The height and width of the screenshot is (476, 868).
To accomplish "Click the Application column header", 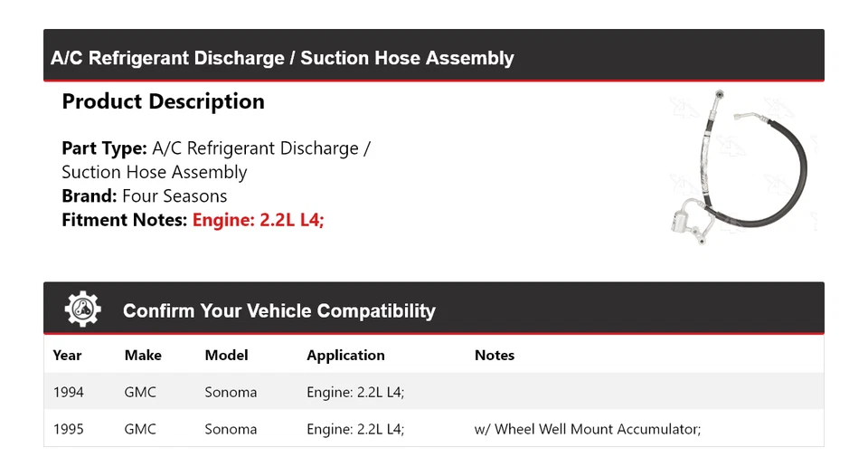I will pyautogui.click(x=345, y=356).
